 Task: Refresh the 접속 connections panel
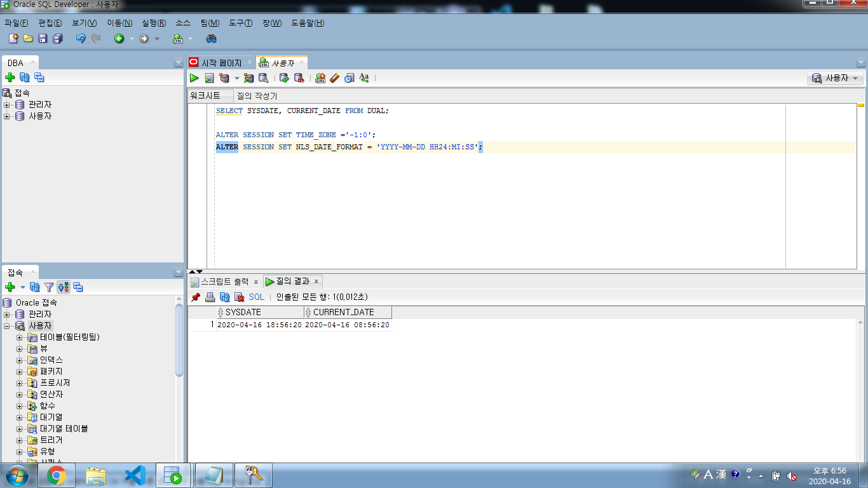[35, 287]
